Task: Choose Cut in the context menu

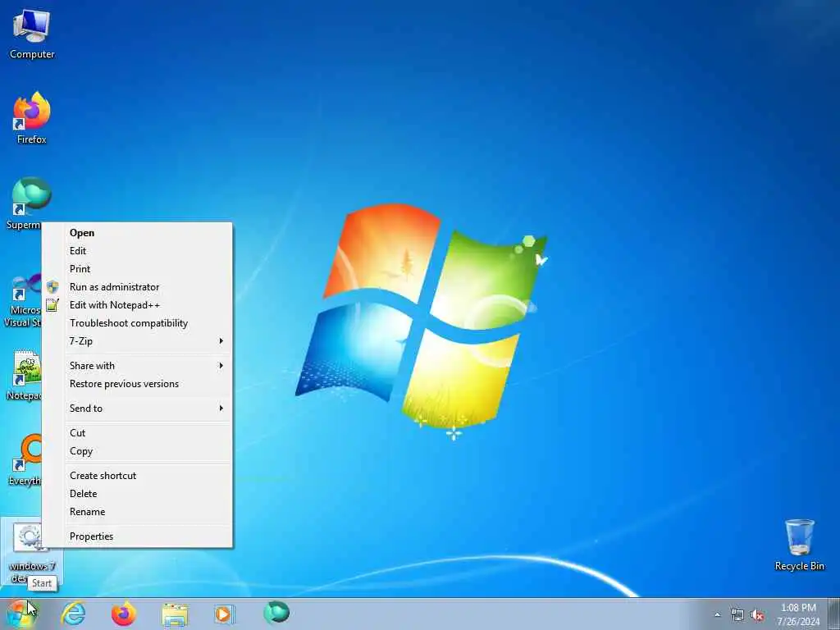Action: coord(138,433)
